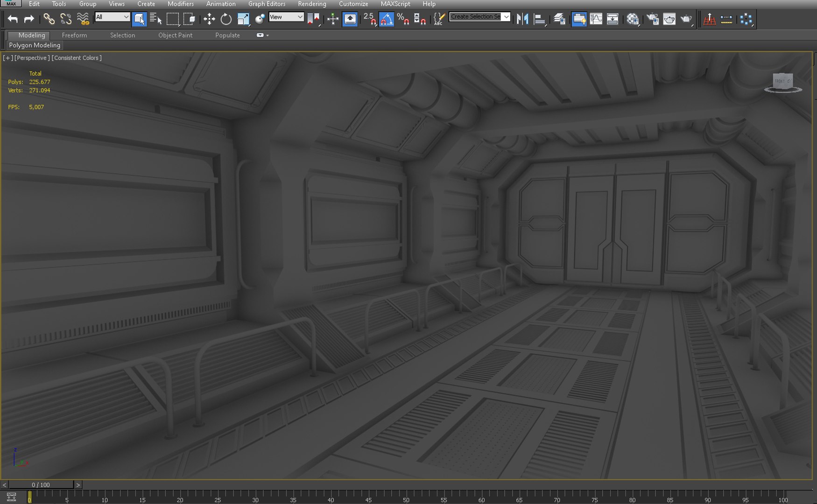
Task: Open the Modifiers menu
Action: (x=180, y=4)
